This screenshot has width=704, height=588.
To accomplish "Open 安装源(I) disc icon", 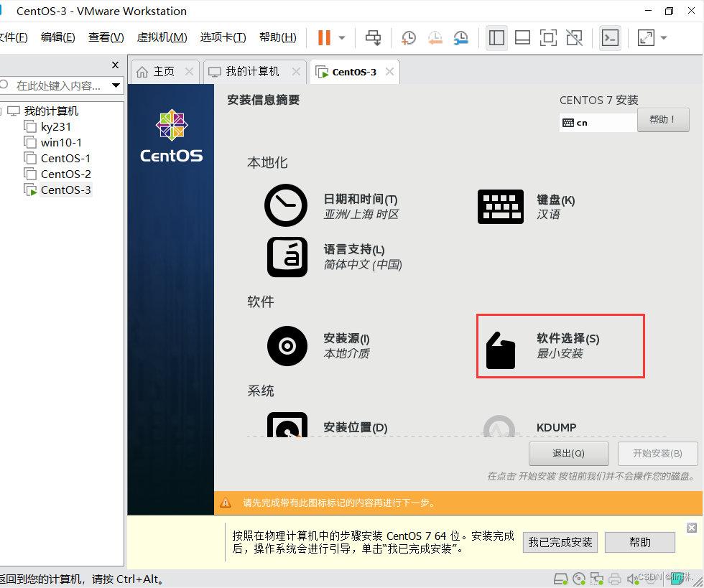I will click(287, 346).
